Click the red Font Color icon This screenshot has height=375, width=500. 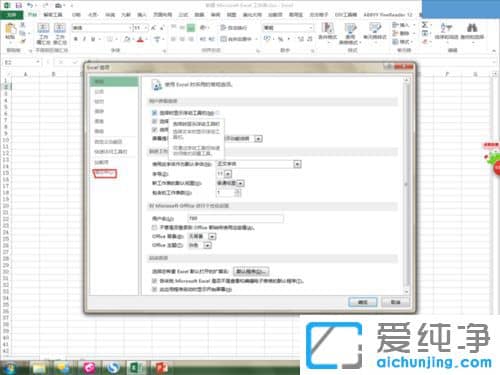[x=140, y=39]
